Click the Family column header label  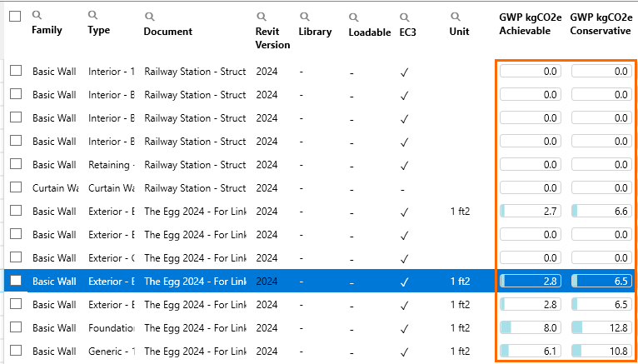coord(47,30)
